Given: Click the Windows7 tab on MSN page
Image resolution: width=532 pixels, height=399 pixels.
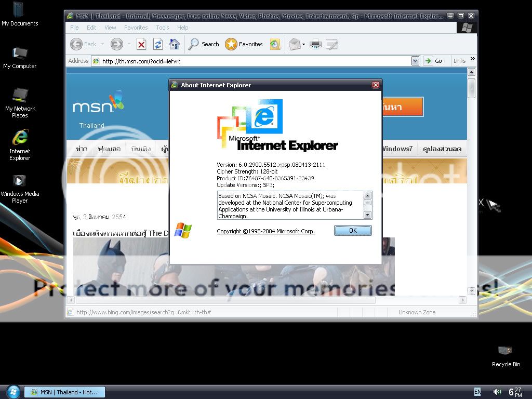Looking at the screenshot, I should click(x=397, y=149).
